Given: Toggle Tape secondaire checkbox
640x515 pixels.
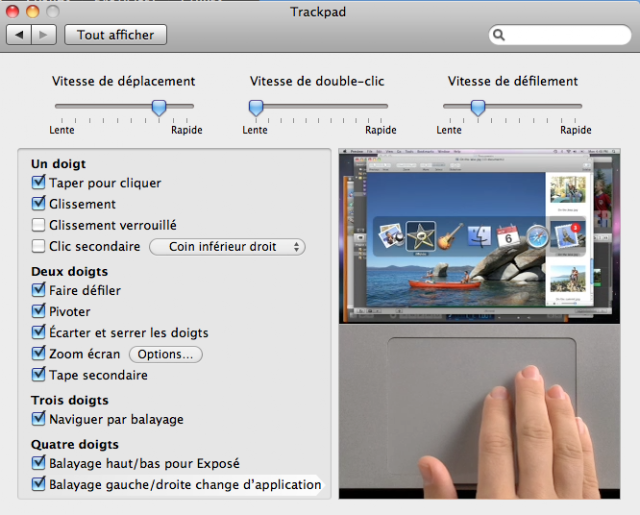Looking at the screenshot, I should [x=38, y=375].
